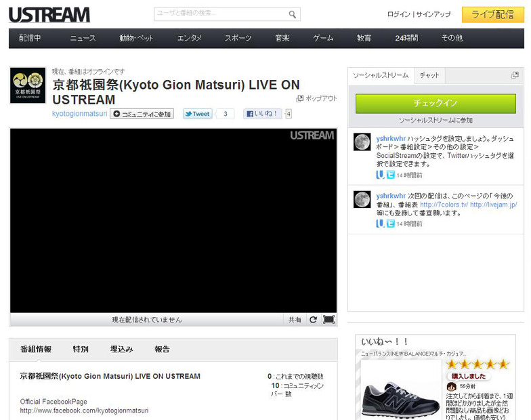Click Twitter icon under hashtag post
Screen dimensions: 531x420
[x=390, y=175]
